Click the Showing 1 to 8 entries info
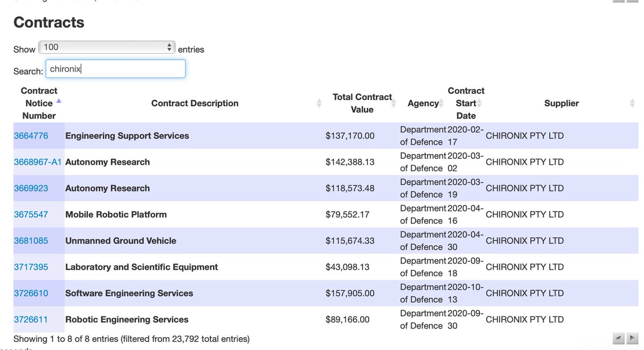The width and height of the screenshot is (644, 350). [x=131, y=339]
